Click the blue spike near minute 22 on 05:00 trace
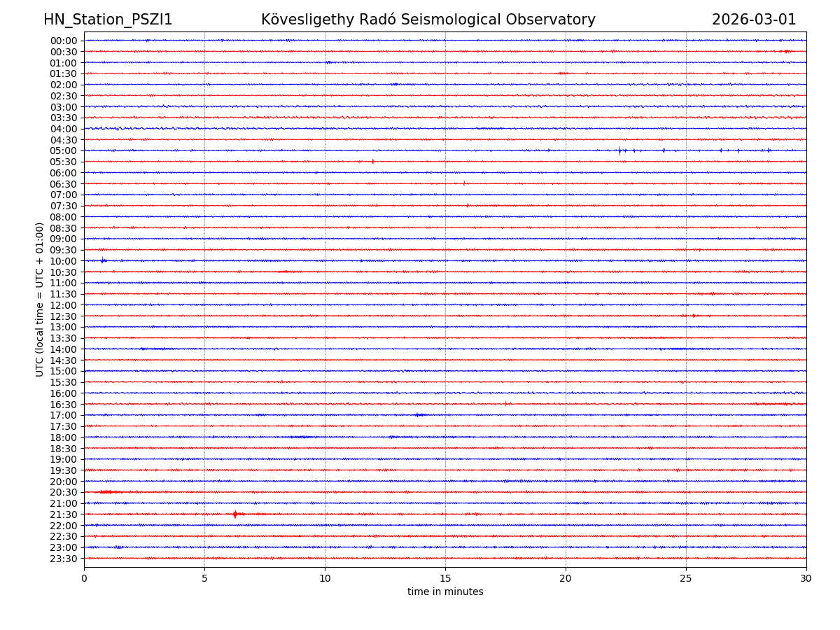The height and width of the screenshot is (630, 840). [619, 150]
